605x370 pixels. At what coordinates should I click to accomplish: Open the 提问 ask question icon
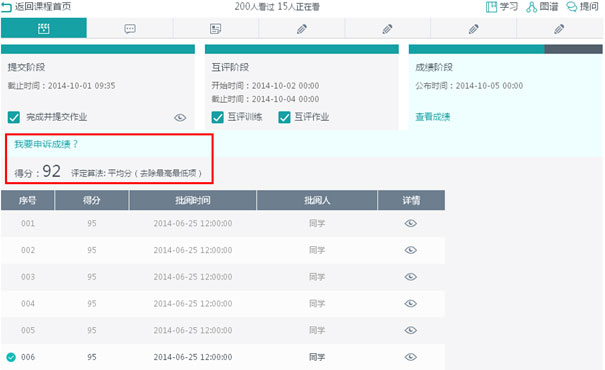(571, 7)
